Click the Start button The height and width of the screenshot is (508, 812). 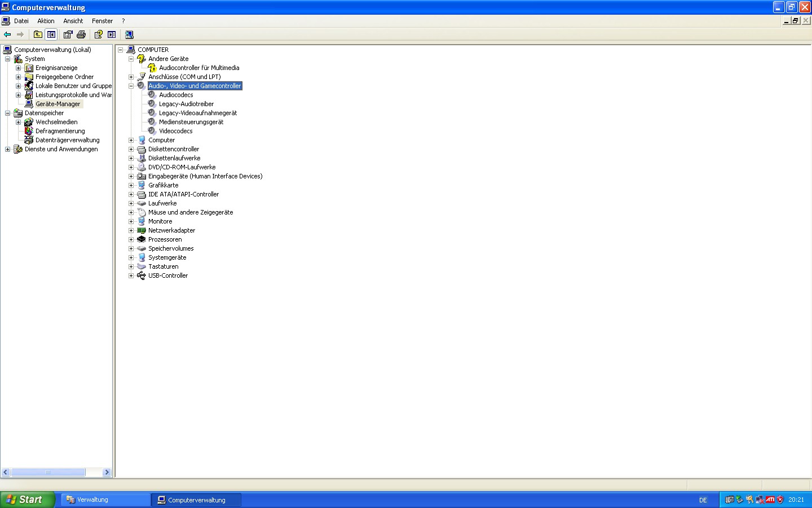click(x=27, y=500)
